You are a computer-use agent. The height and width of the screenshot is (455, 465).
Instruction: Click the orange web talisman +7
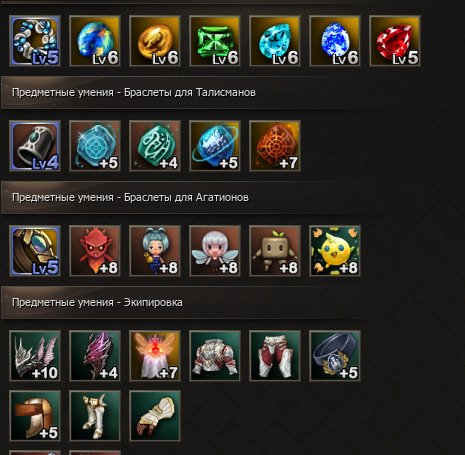(275, 146)
